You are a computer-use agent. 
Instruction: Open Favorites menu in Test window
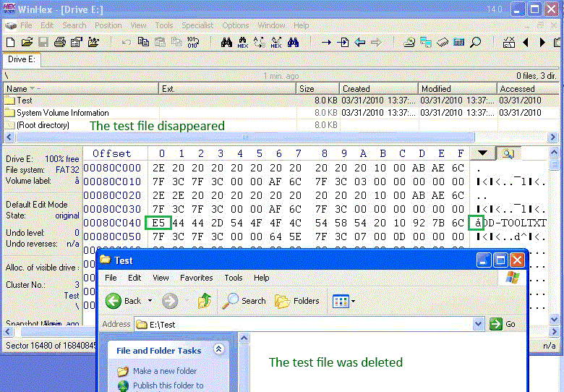point(197,278)
